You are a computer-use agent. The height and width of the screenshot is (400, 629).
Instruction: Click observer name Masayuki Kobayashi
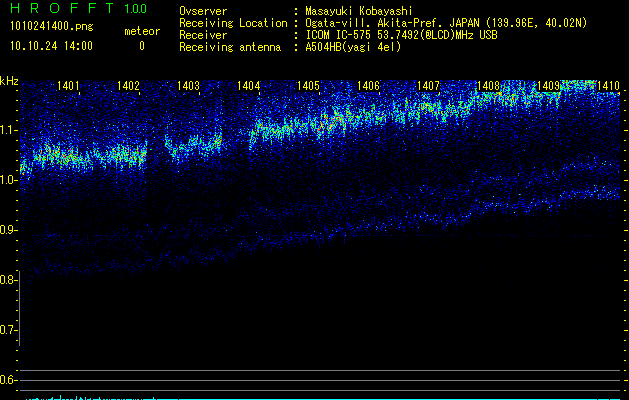point(359,11)
